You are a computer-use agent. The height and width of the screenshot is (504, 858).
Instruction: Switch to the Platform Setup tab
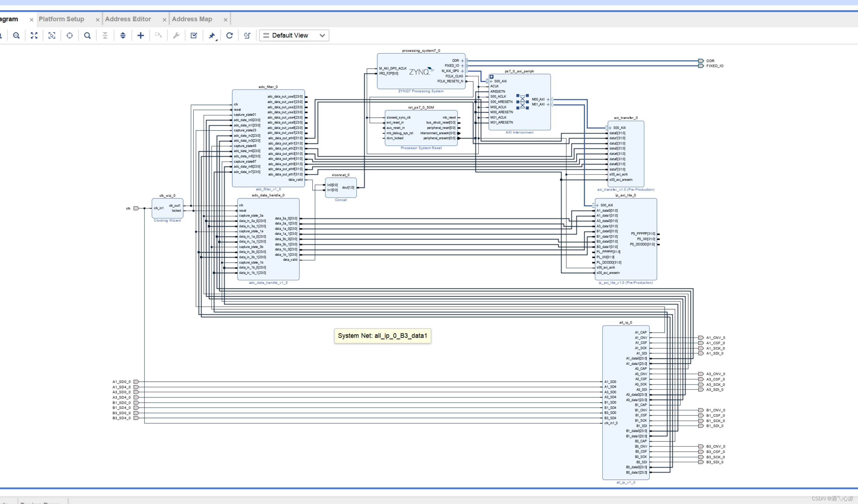[x=61, y=19]
